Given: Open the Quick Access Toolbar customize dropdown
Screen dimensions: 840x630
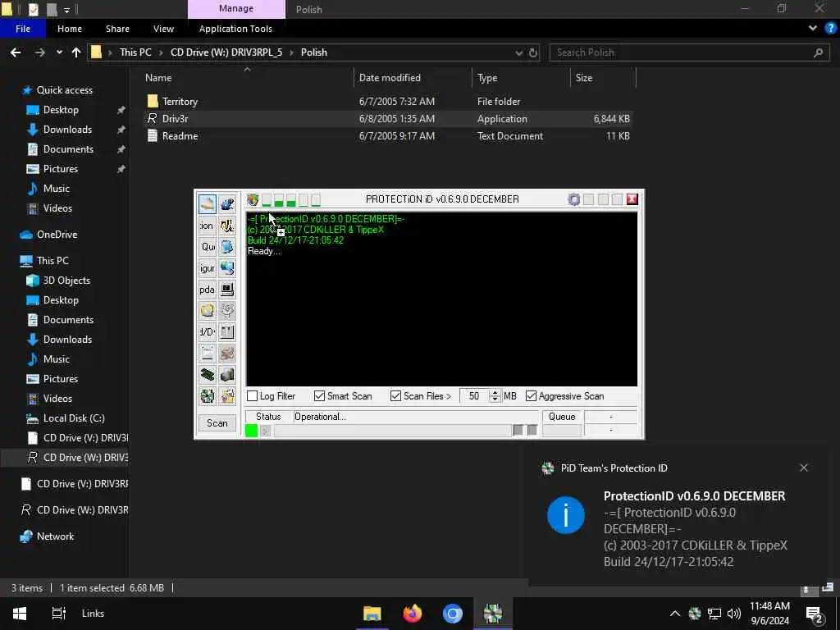Looking at the screenshot, I should [66, 10].
